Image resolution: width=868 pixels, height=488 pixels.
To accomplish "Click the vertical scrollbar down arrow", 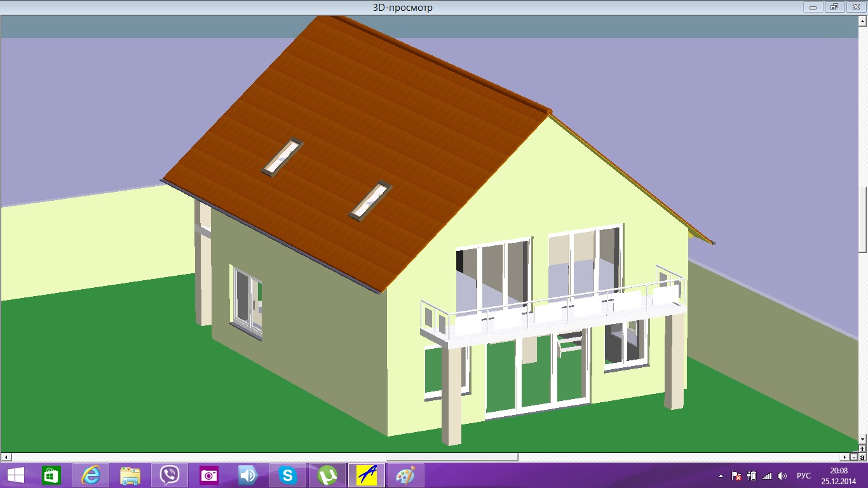I will 862,439.
